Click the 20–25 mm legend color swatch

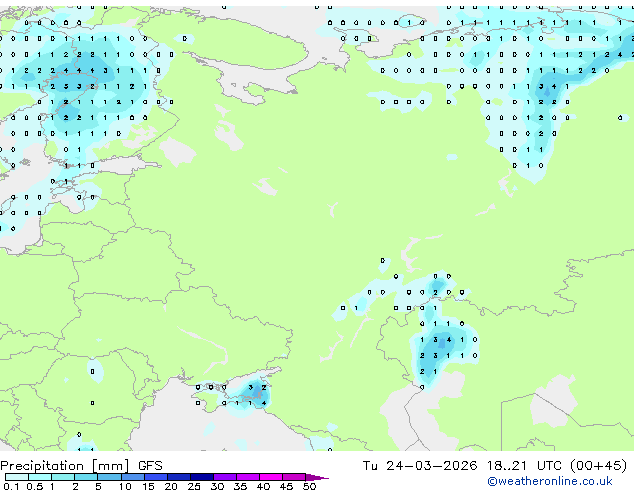[x=178, y=477]
